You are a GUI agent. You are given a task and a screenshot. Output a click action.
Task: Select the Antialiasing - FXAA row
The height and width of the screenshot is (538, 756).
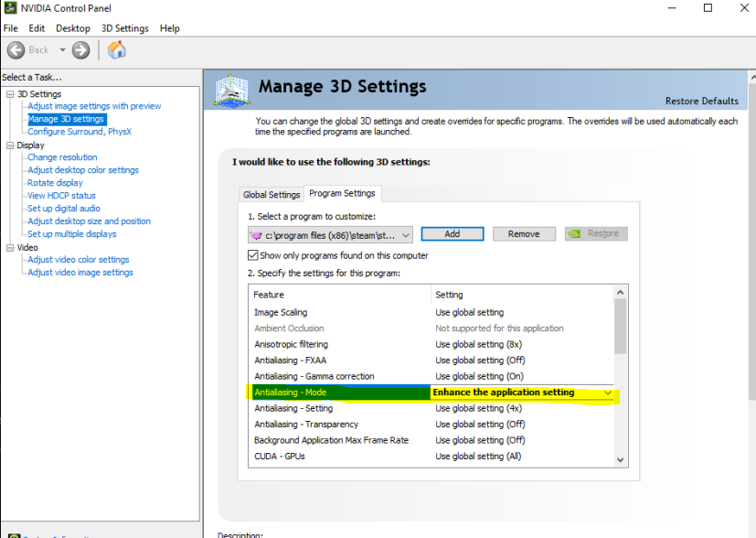coord(431,360)
